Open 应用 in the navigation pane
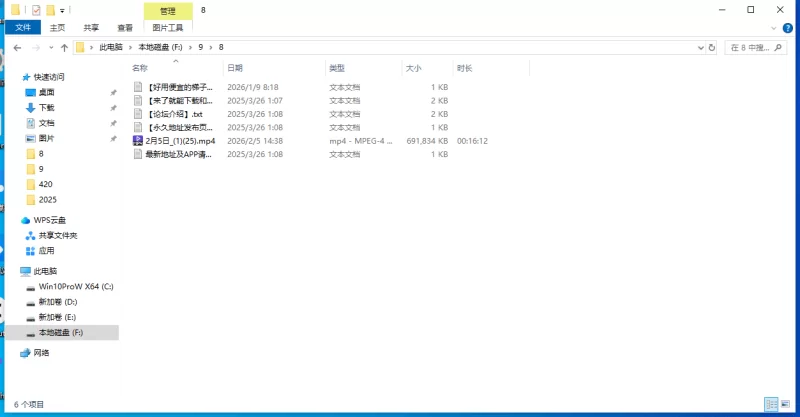Image resolution: width=800 pixels, height=417 pixels. point(46,251)
